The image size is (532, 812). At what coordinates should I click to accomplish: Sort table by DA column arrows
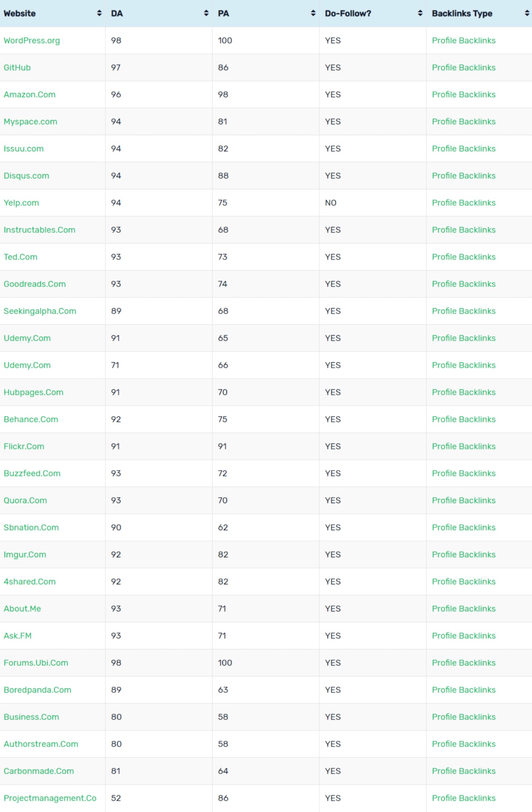coord(206,13)
